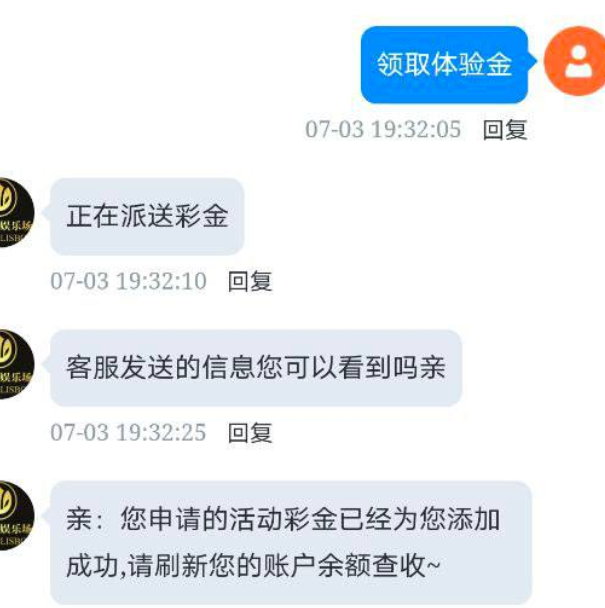605x608 pixels.
Task: Tap casino avatar beside 正在派送彩金 message
Action: 16,212
